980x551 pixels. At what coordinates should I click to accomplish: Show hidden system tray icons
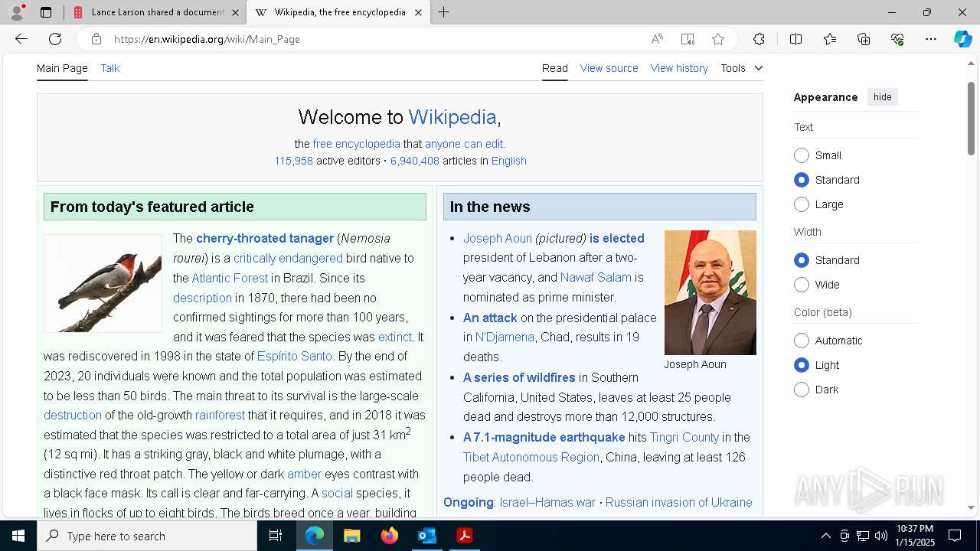tap(825, 536)
